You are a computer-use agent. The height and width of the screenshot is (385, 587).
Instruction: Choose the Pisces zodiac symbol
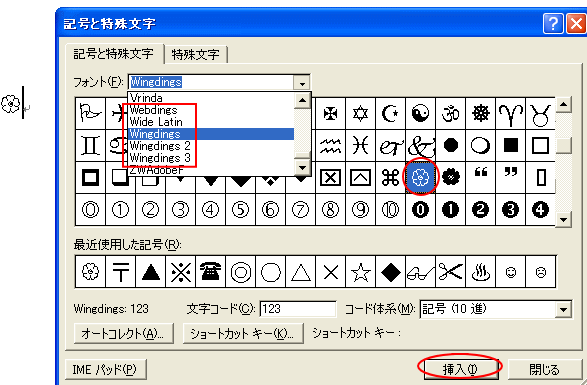360,145
